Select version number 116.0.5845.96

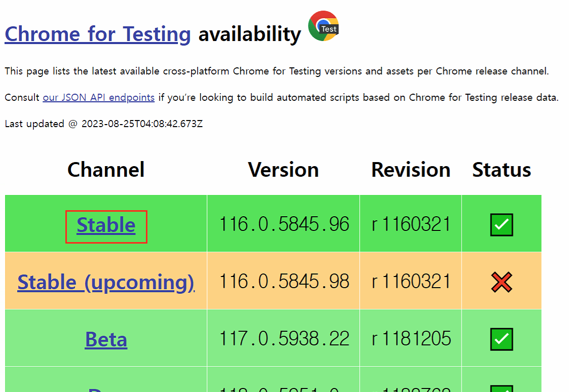pyautogui.click(x=284, y=224)
